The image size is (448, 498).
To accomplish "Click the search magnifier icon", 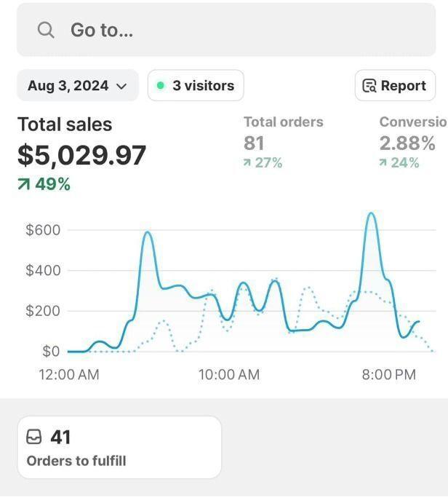I will point(46,30).
